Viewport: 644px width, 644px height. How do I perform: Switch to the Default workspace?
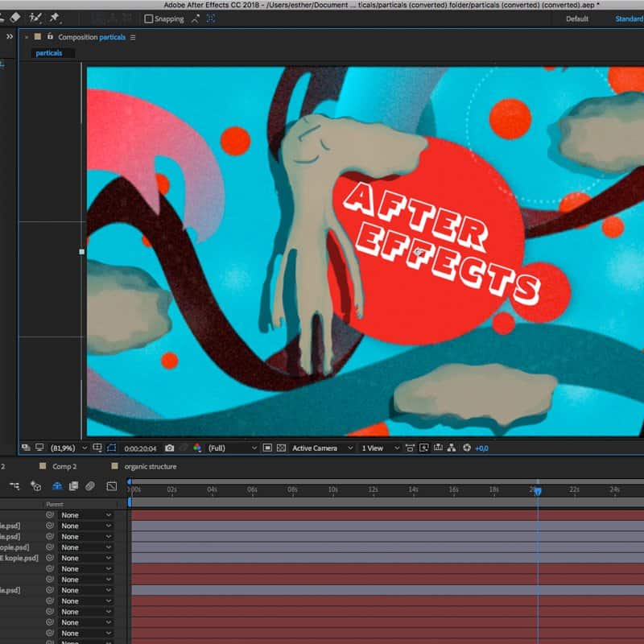pos(577,19)
